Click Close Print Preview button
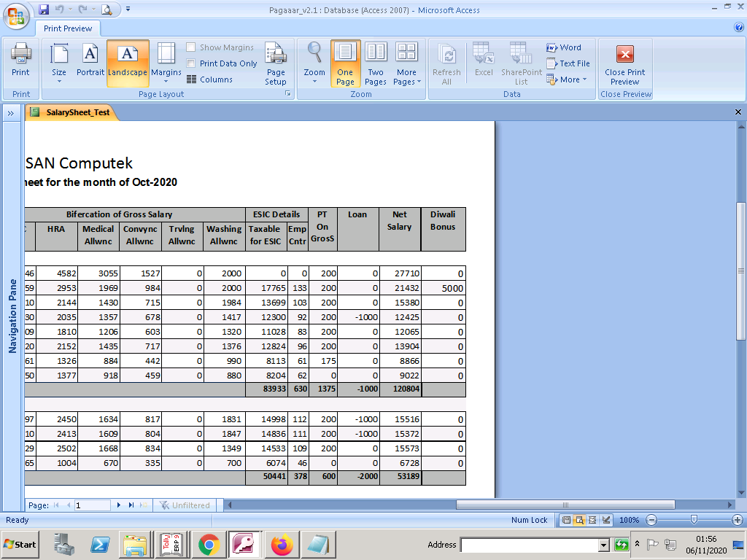The image size is (747, 560). (624, 64)
